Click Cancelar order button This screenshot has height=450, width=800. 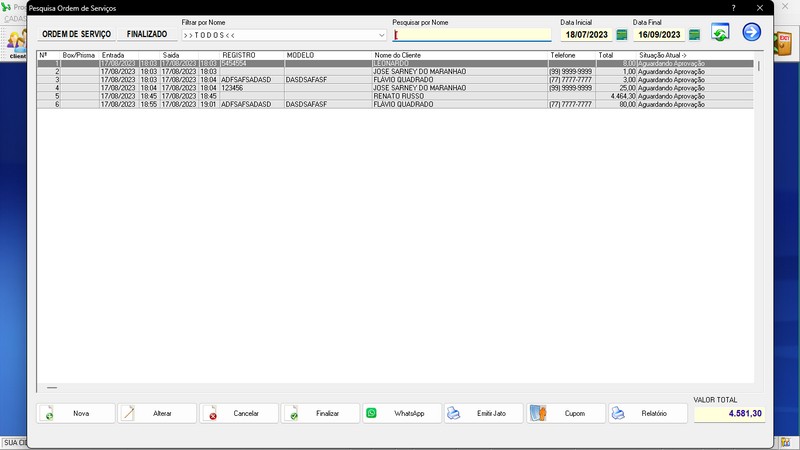click(x=239, y=413)
